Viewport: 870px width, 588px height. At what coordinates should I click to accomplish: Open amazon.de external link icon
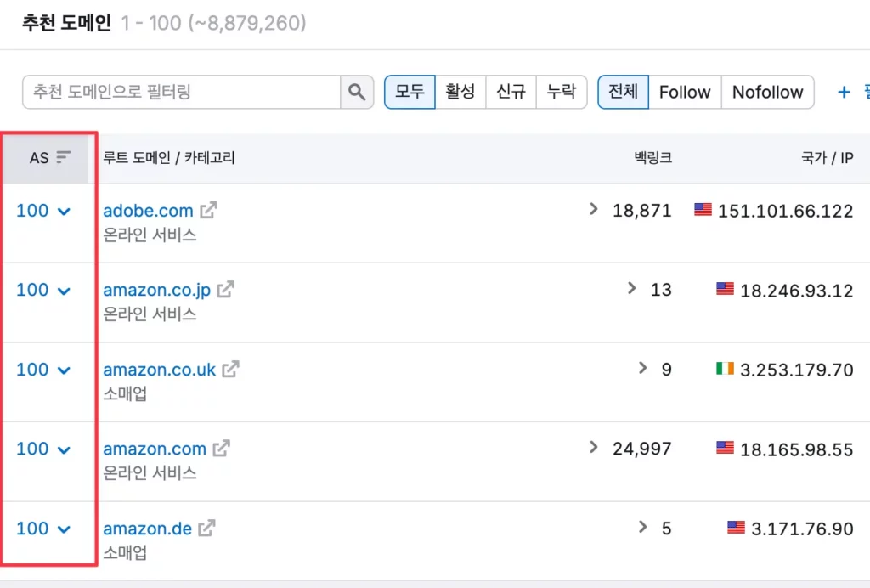(207, 528)
